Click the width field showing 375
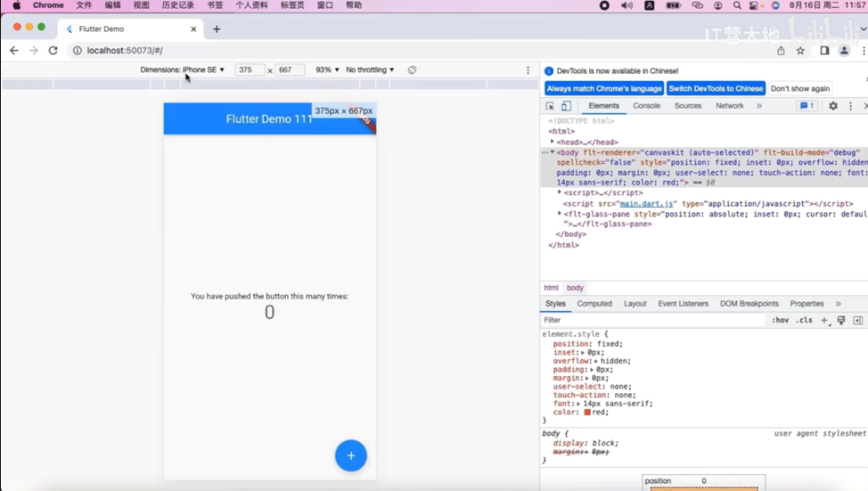The image size is (868, 491). point(250,70)
